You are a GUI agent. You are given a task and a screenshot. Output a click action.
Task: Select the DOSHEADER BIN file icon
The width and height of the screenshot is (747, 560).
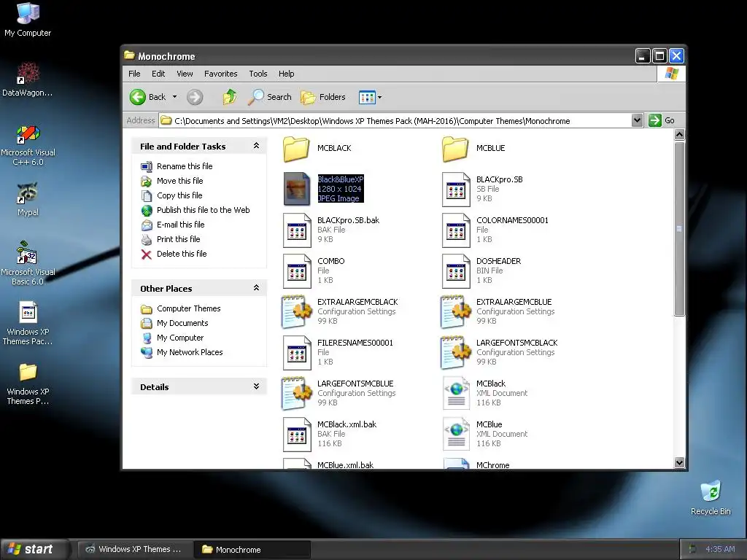pyautogui.click(x=456, y=271)
